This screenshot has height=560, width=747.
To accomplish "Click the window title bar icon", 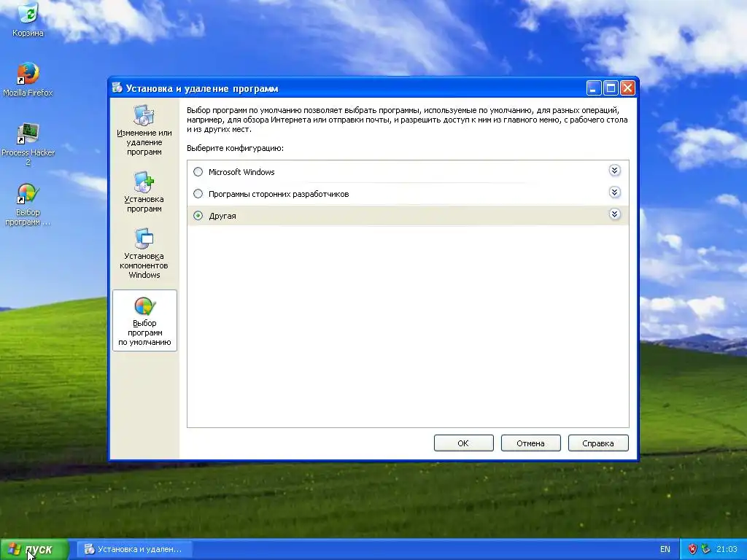I will tap(117, 88).
